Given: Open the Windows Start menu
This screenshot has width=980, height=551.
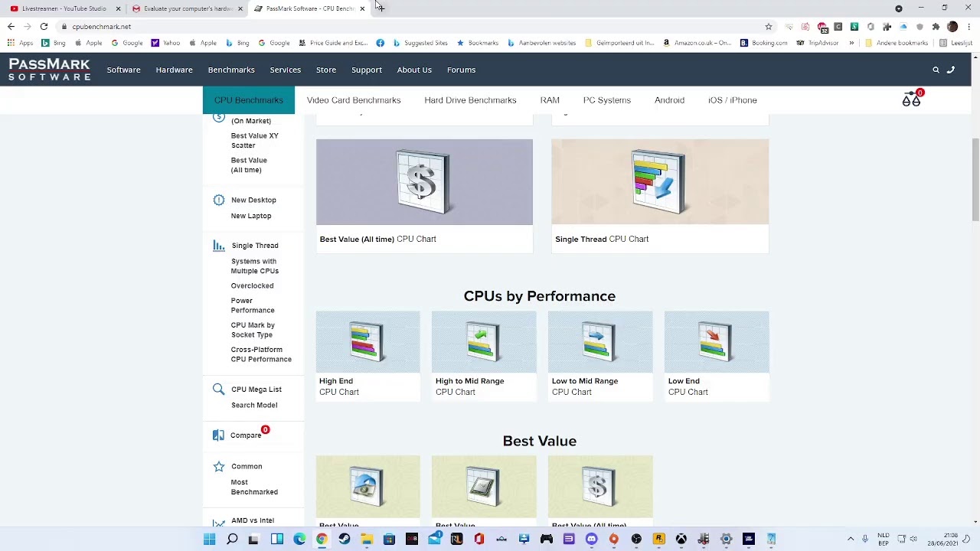Looking at the screenshot, I should (209, 540).
